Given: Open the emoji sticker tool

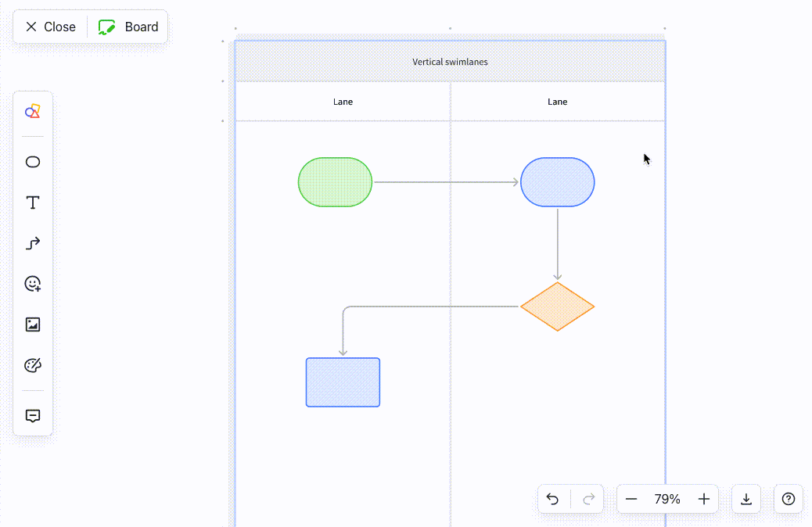Looking at the screenshot, I should tap(32, 284).
